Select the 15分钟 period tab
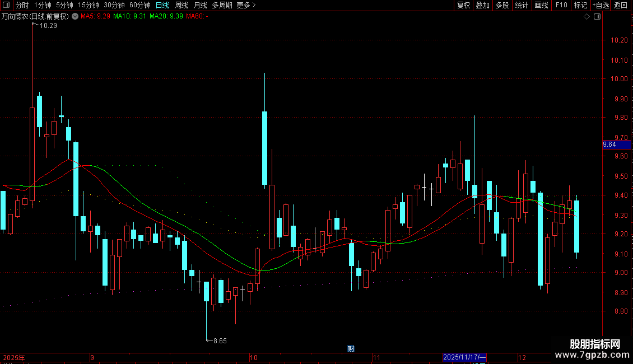This screenshot has height=364, width=633. tap(88, 5)
